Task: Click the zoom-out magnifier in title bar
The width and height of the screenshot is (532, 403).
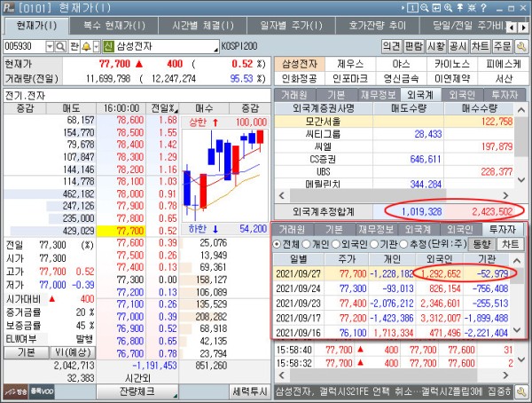Action: [x=425, y=8]
